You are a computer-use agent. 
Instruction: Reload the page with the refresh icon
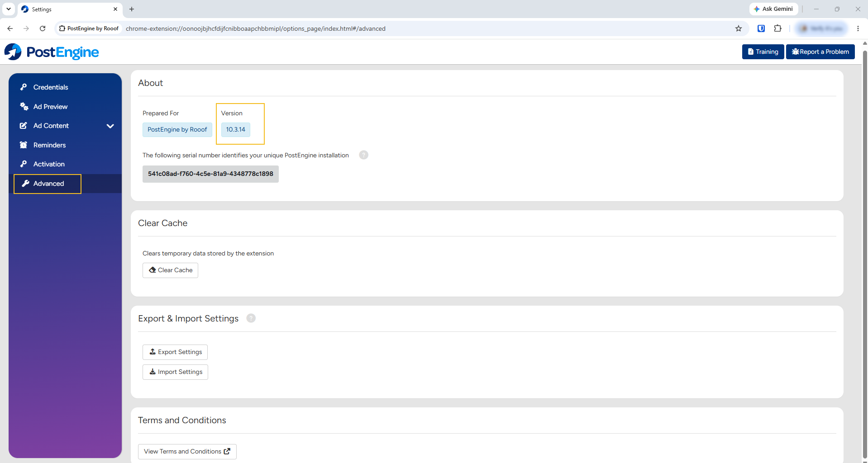click(43, 28)
